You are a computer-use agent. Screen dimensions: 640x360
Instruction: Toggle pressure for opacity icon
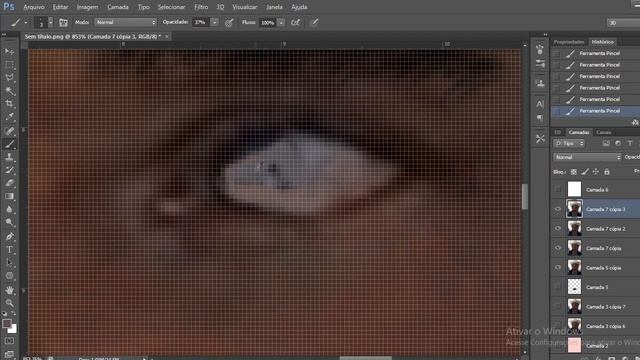pos(229,22)
